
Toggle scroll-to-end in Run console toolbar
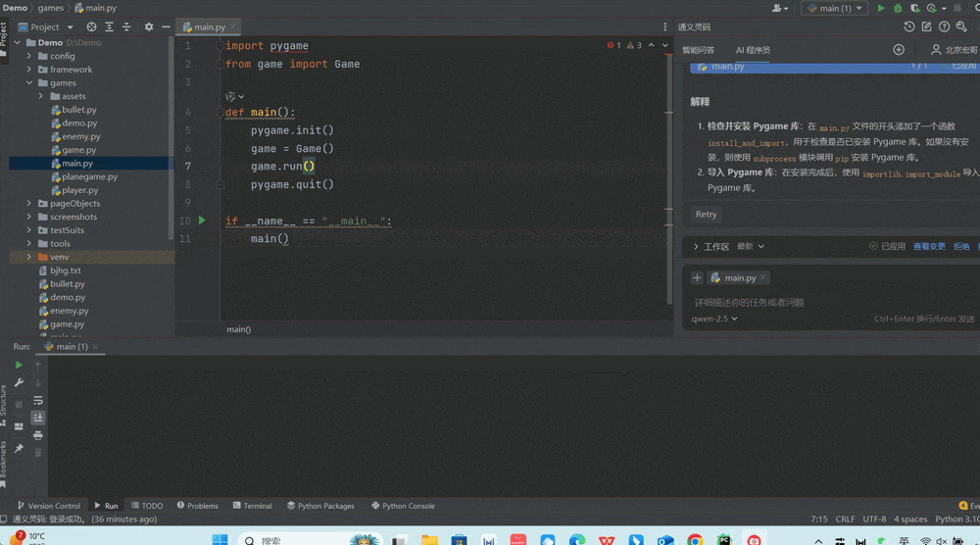coord(38,419)
